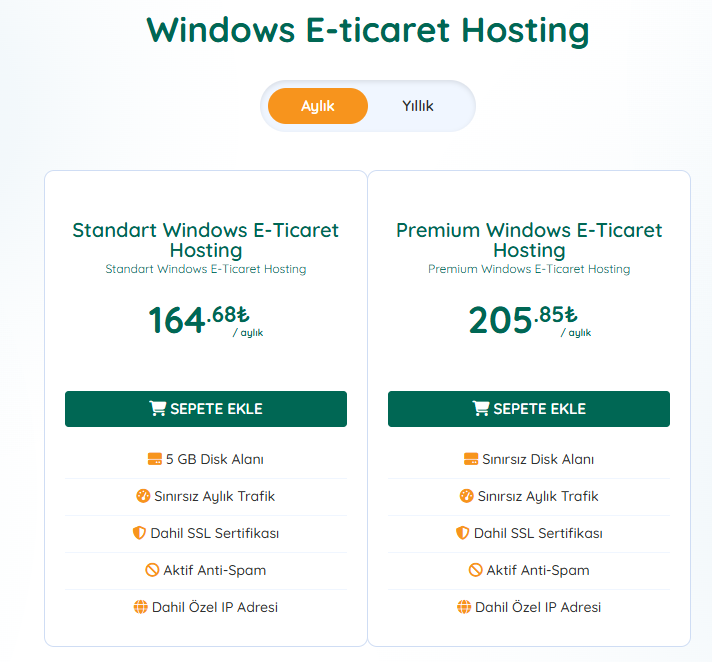Switch billing to Yıllık
The width and height of the screenshot is (712, 662).
(417, 106)
